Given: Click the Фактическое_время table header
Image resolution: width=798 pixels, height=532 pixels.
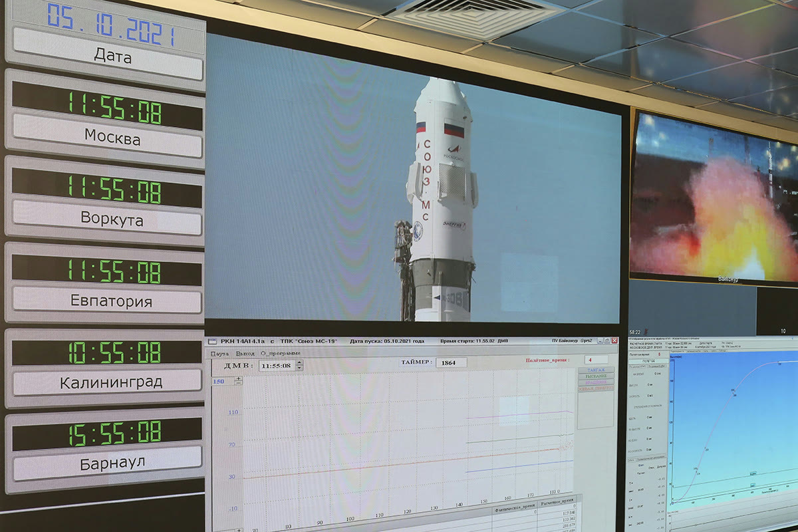Looking at the screenshot, I should [515, 507].
